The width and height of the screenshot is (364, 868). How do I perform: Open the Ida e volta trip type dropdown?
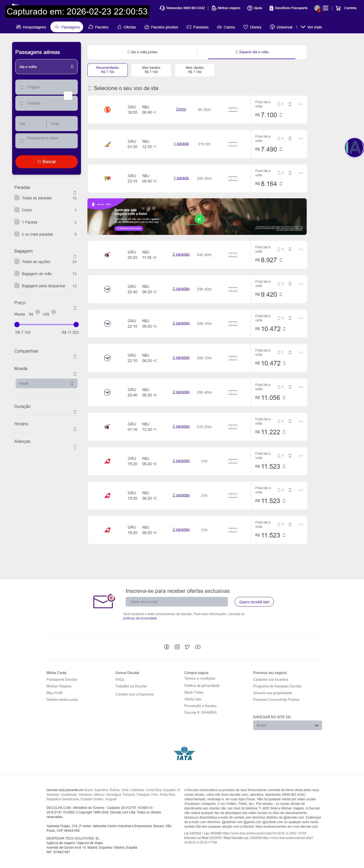46,67
